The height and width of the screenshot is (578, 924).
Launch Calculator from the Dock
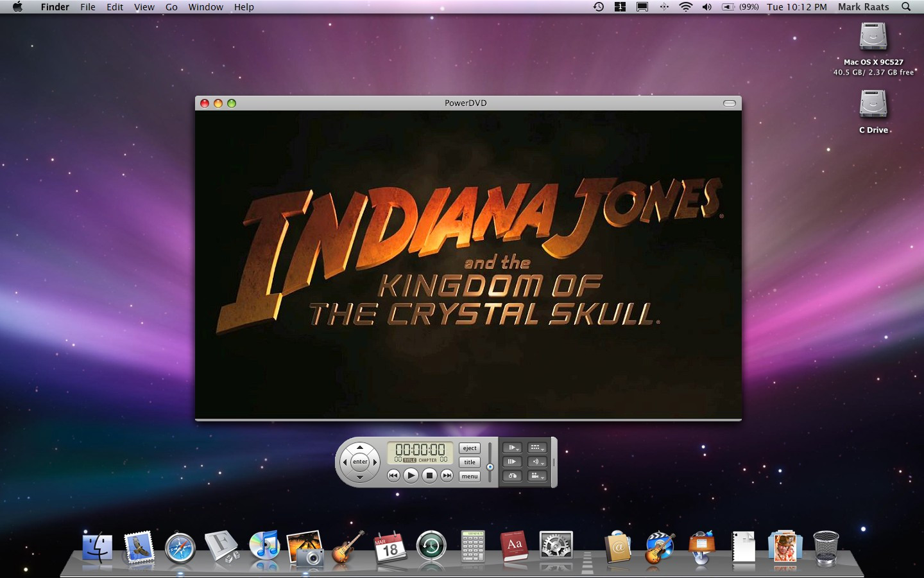pyautogui.click(x=473, y=548)
